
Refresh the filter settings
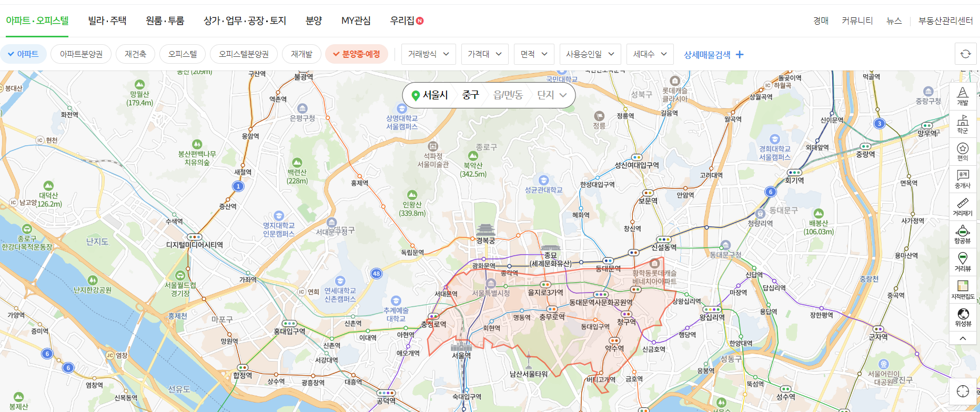coord(966,54)
